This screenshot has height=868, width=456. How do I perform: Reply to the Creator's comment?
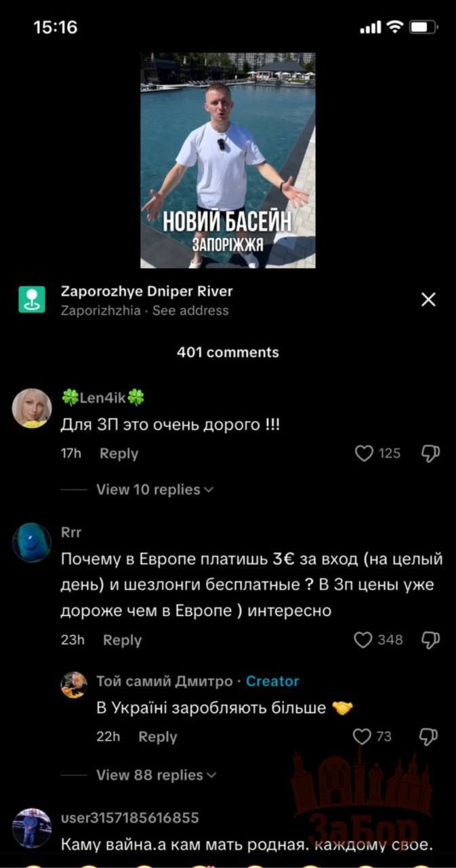(157, 737)
